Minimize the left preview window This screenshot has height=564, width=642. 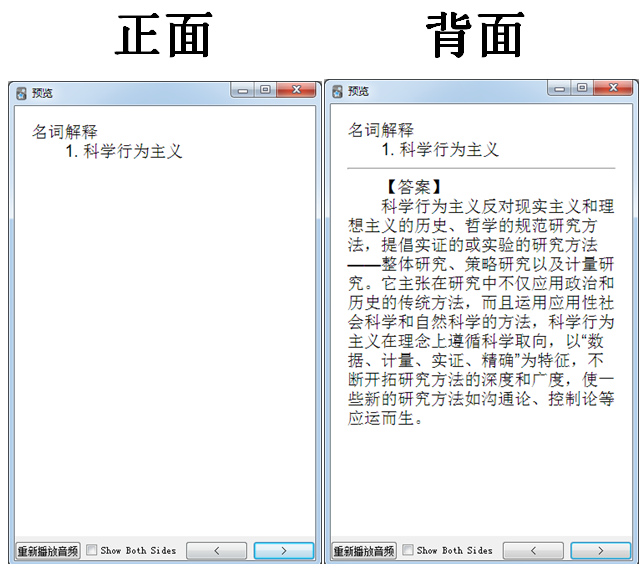[243, 90]
